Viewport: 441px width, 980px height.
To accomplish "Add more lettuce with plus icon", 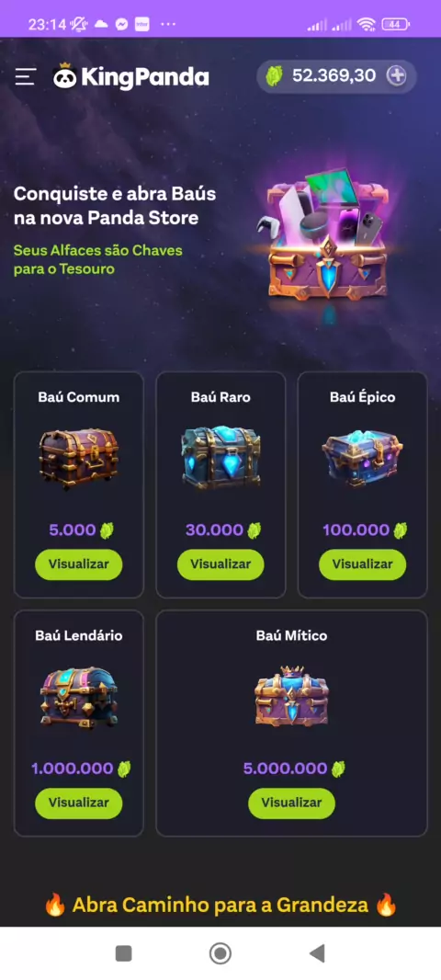I will tap(397, 76).
